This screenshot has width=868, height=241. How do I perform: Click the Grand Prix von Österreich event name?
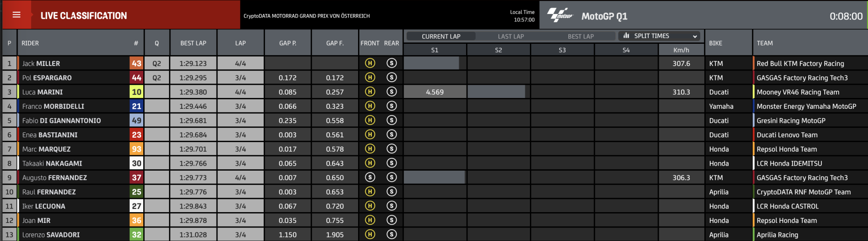(x=307, y=16)
